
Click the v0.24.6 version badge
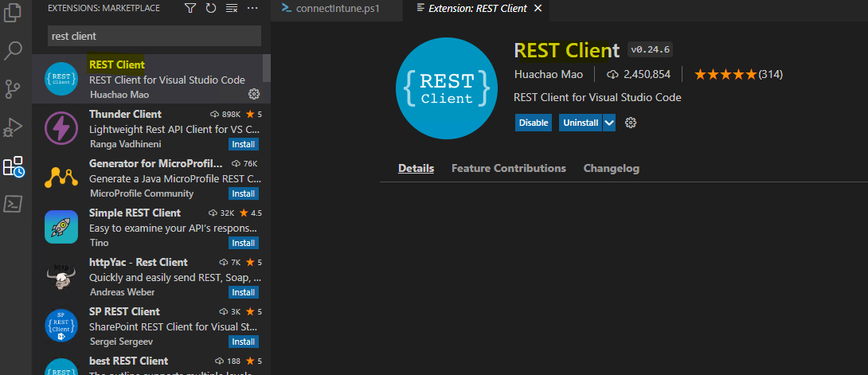[x=650, y=49]
